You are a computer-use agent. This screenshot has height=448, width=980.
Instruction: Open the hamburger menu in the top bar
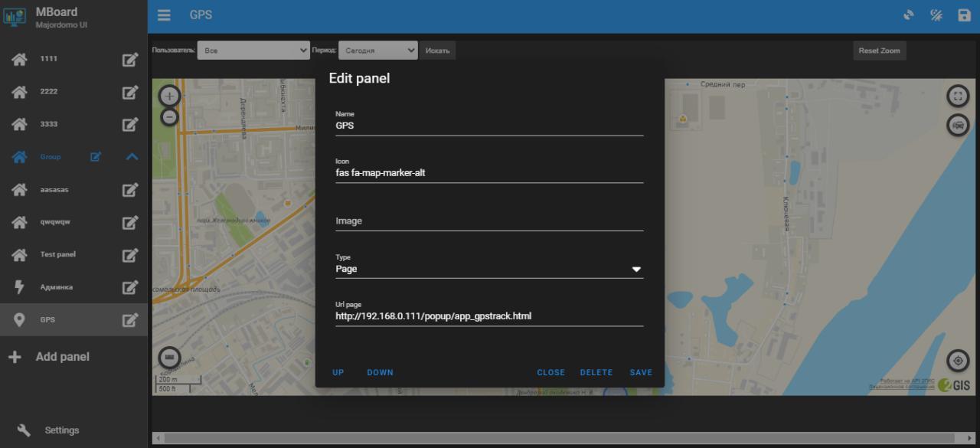[164, 15]
